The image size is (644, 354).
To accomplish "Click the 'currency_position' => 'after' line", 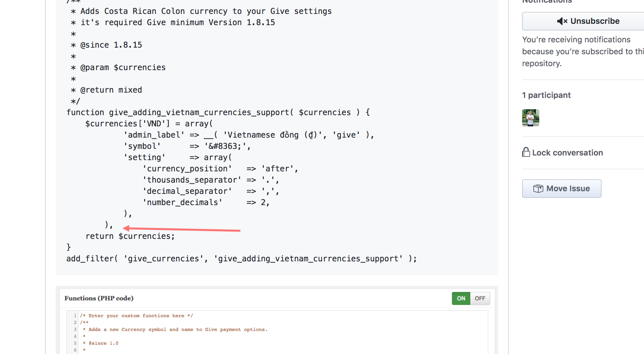I will click(x=220, y=168).
